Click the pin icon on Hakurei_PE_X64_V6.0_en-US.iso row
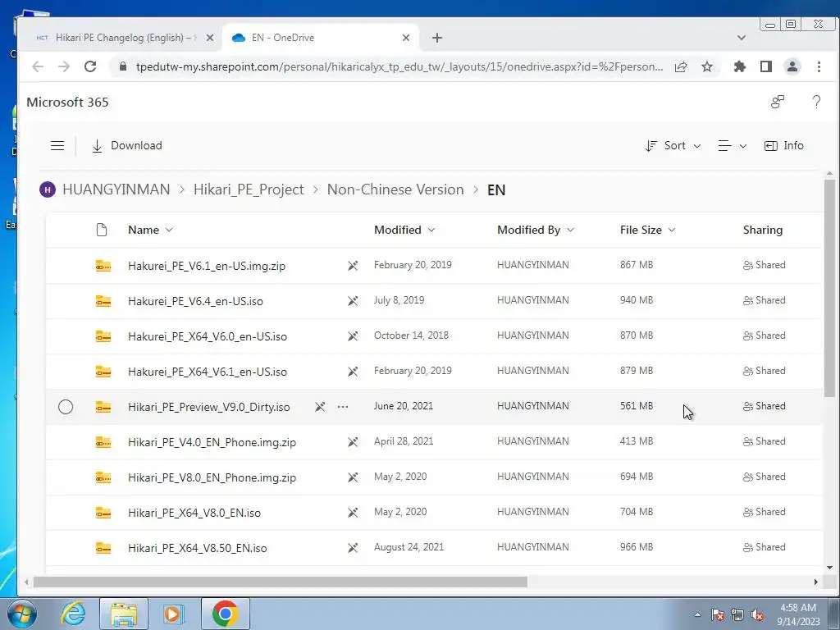This screenshot has width=840, height=630. [x=353, y=336]
